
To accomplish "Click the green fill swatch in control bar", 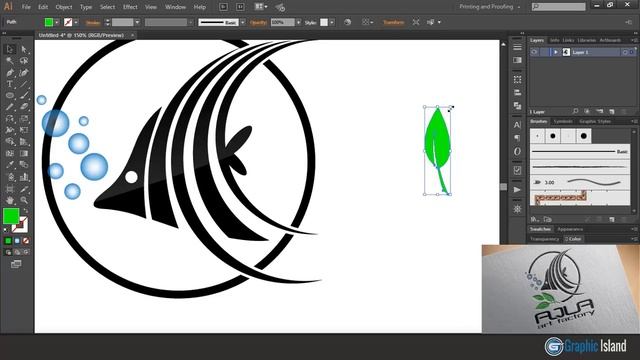I will pos(49,22).
